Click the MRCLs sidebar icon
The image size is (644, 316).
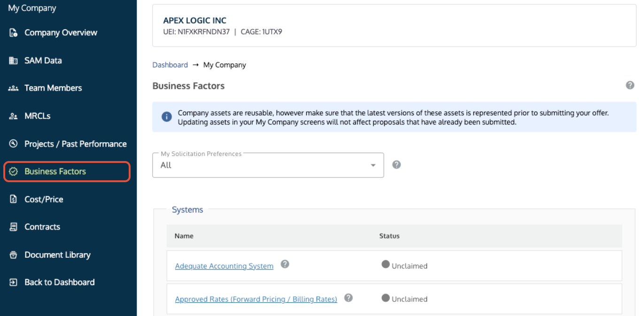pos(14,116)
